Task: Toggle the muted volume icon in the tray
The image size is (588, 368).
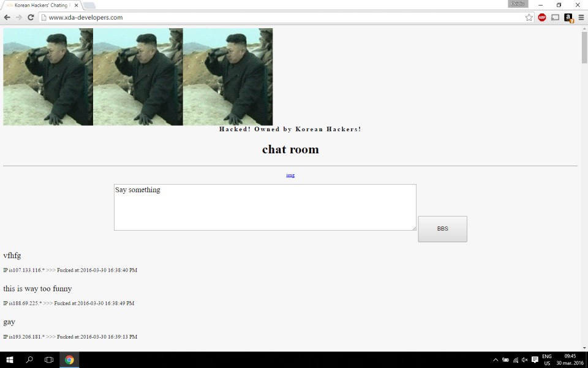Action: 524,360
